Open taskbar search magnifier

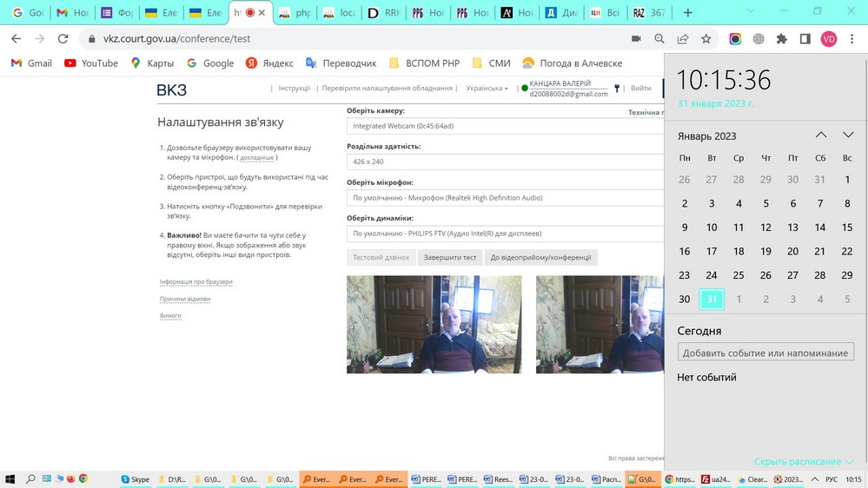click(30, 479)
